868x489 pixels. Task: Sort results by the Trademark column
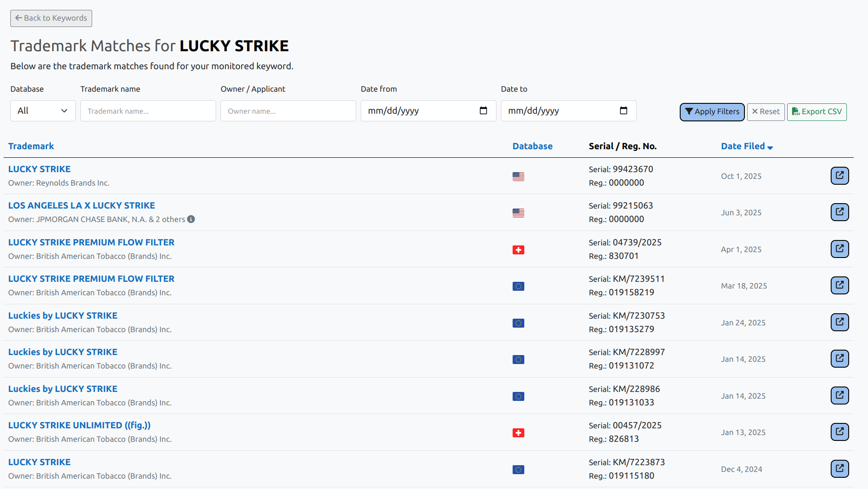(31, 146)
